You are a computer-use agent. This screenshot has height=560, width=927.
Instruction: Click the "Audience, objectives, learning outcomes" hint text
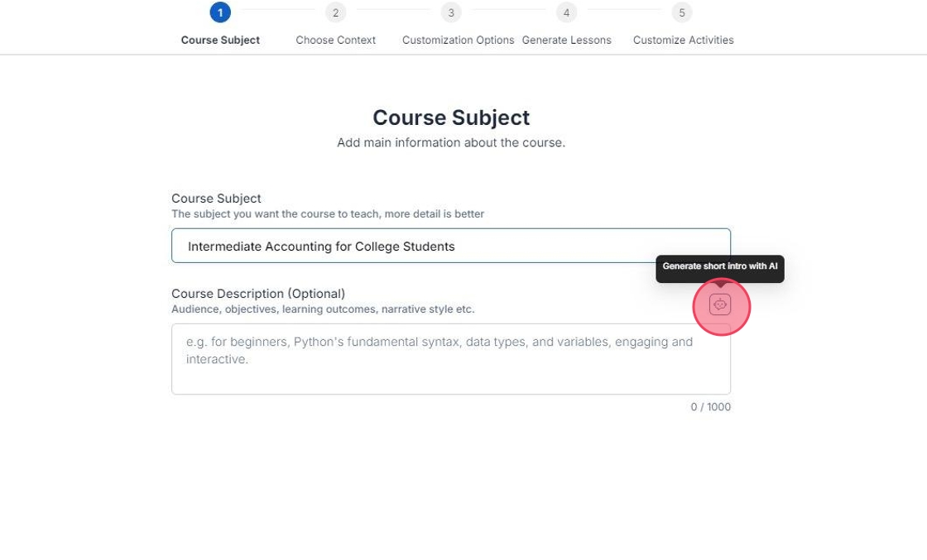(x=323, y=309)
